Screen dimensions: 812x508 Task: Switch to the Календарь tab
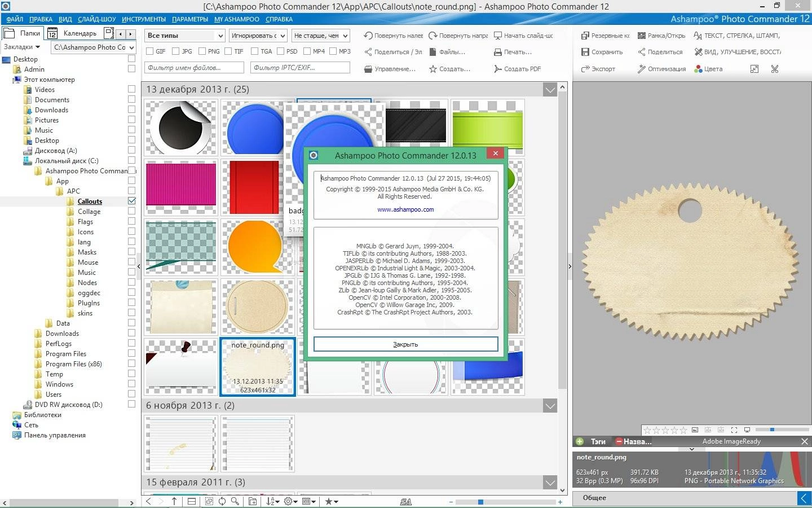point(73,33)
